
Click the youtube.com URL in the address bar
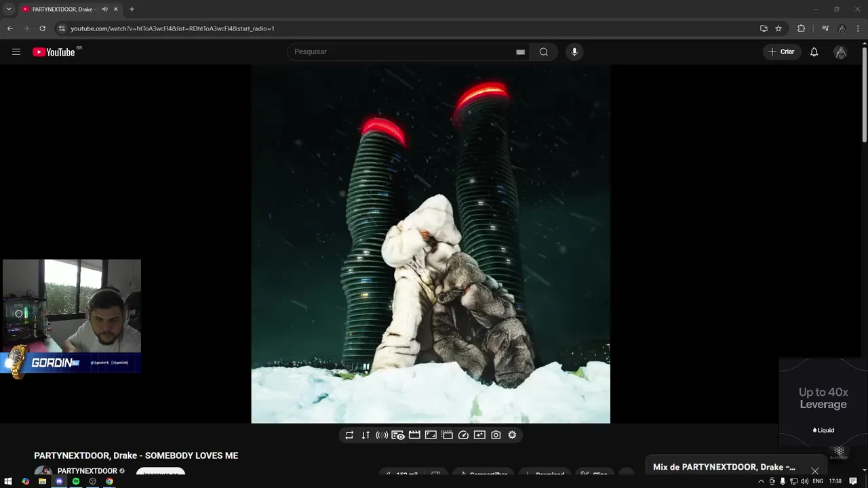click(172, 28)
